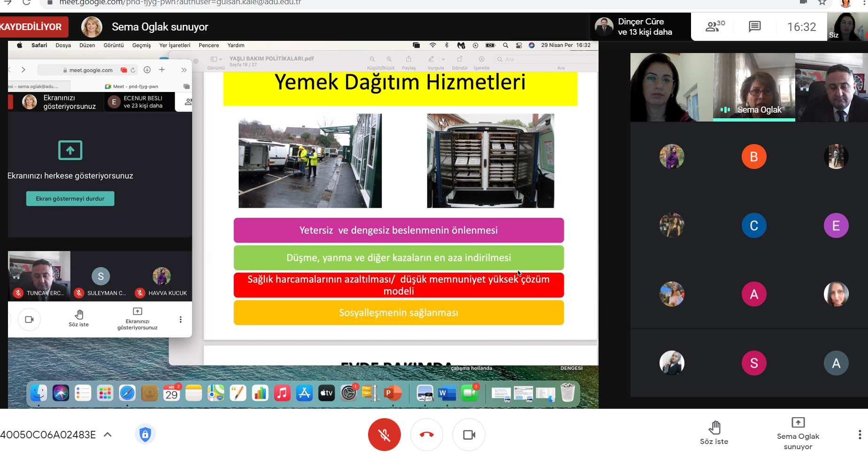
Task: Open the participants list icon
Action: [x=714, y=27]
